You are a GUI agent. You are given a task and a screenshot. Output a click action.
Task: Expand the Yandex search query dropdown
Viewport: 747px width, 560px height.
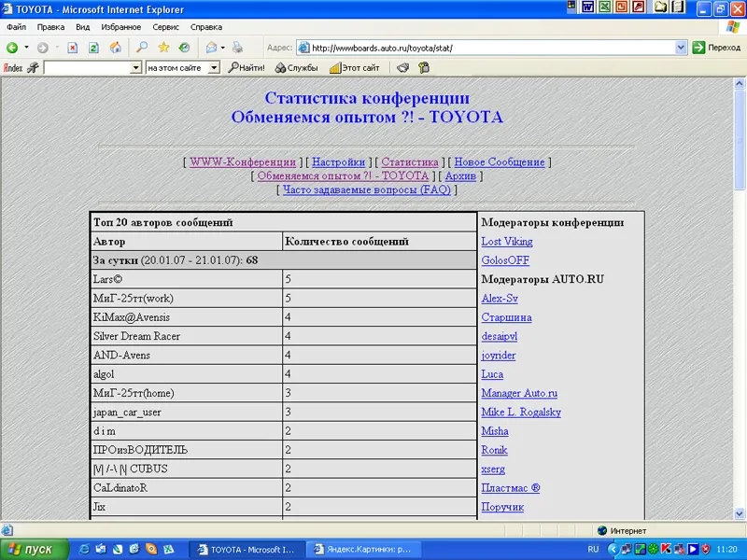[x=135, y=68]
